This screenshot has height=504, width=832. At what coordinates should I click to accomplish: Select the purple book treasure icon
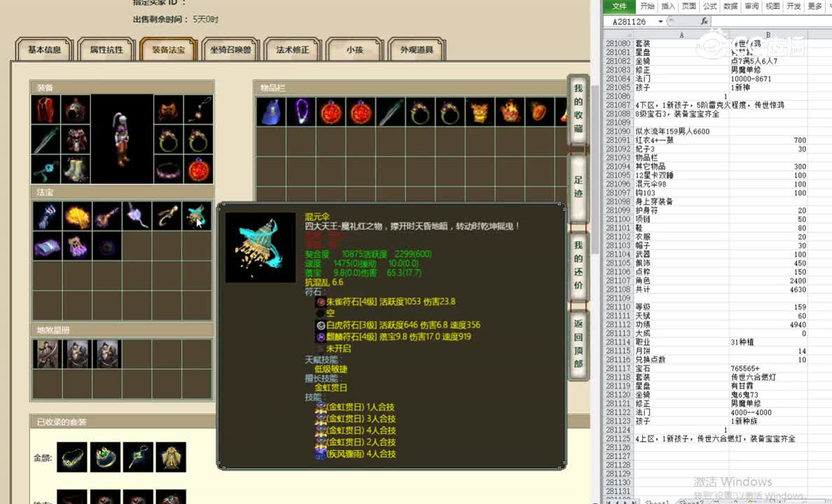point(47,246)
